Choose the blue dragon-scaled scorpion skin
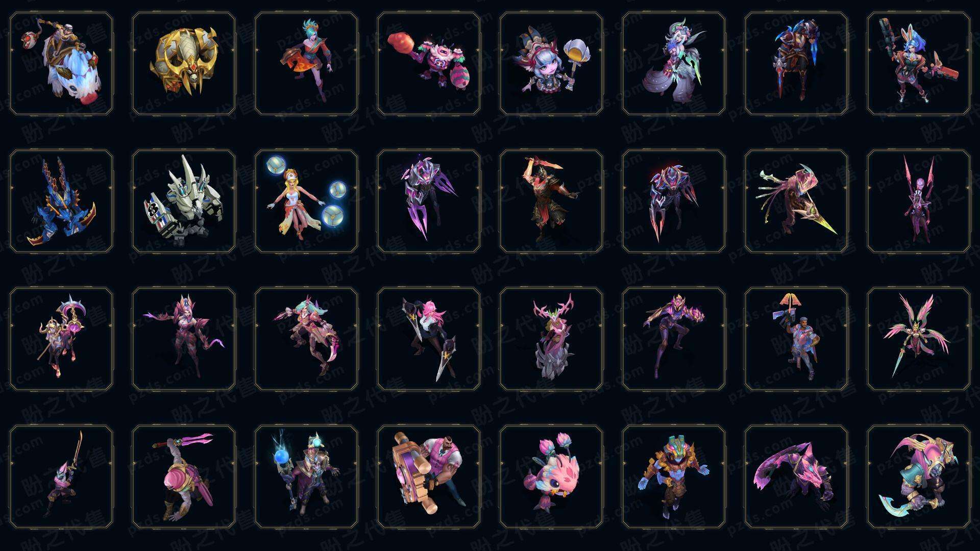The height and width of the screenshot is (551, 980). coord(61,201)
